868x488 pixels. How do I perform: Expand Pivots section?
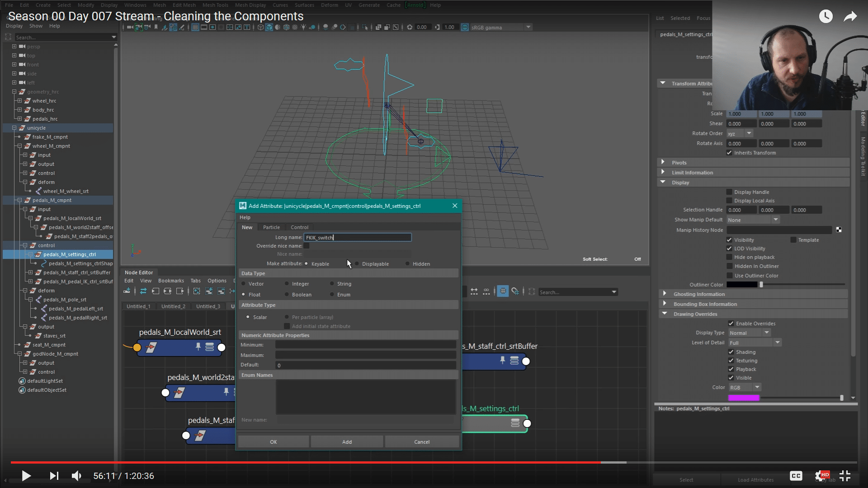pyautogui.click(x=663, y=162)
